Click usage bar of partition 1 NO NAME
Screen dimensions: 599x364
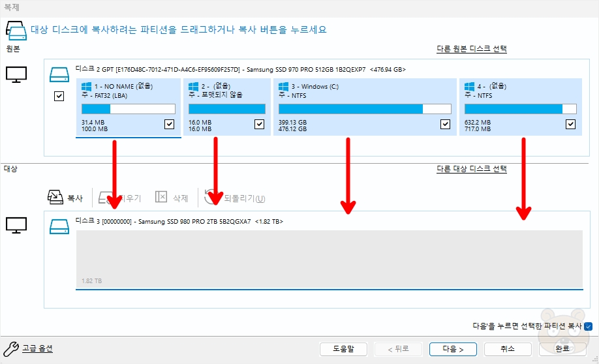pyautogui.click(x=129, y=109)
